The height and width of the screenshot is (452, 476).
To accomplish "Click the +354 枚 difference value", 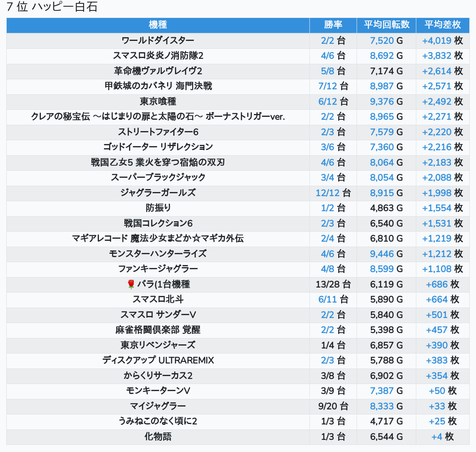I will coord(443,376).
